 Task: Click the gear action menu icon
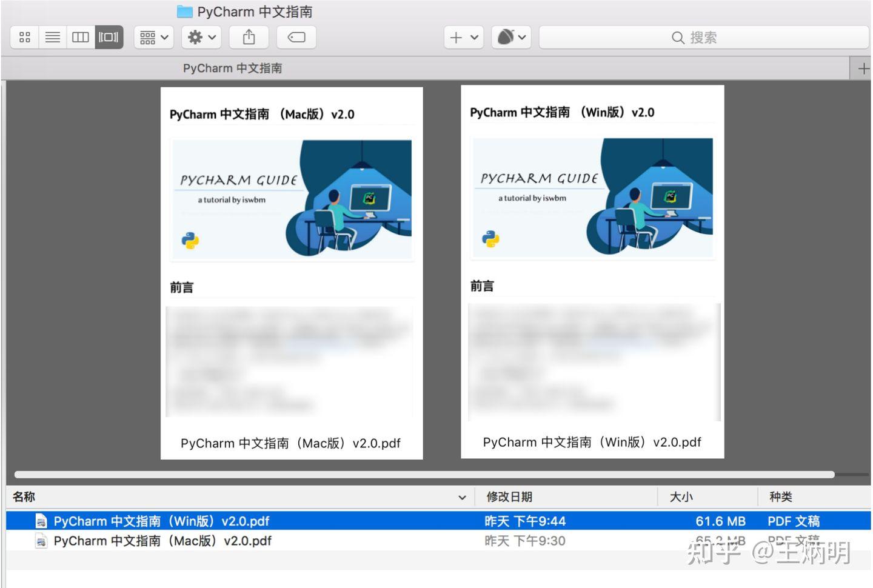click(x=195, y=37)
